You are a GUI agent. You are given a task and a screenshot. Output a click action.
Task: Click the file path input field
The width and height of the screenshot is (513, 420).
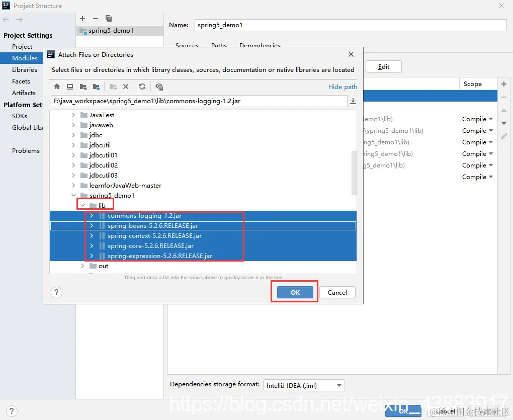pyautogui.click(x=199, y=101)
